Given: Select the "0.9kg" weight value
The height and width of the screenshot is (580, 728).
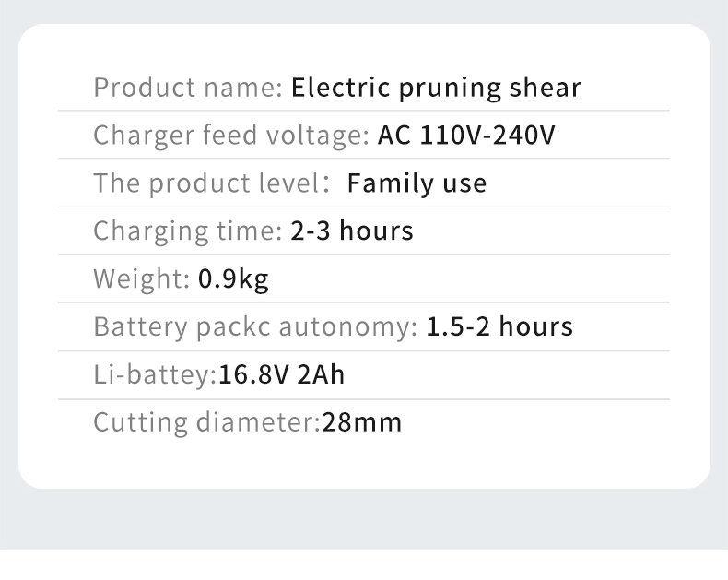Looking at the screenshot, I should click(233, 278).
